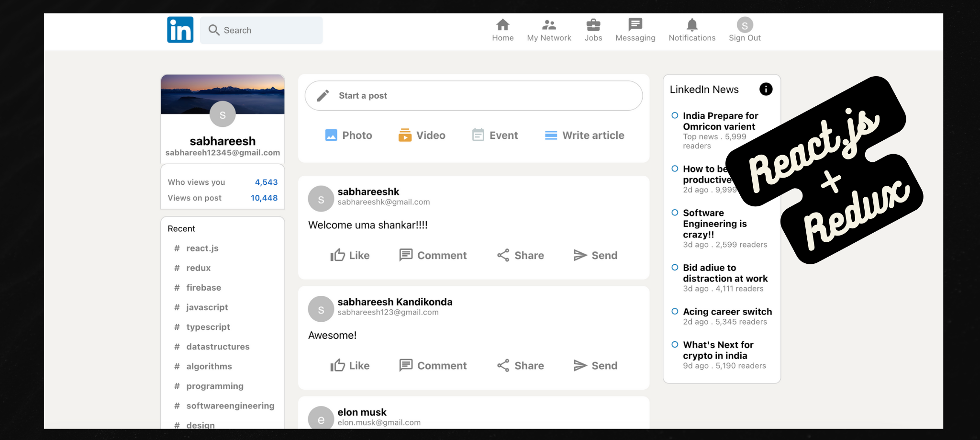
Task: Click the My Network icon
Action: point(549,30)
